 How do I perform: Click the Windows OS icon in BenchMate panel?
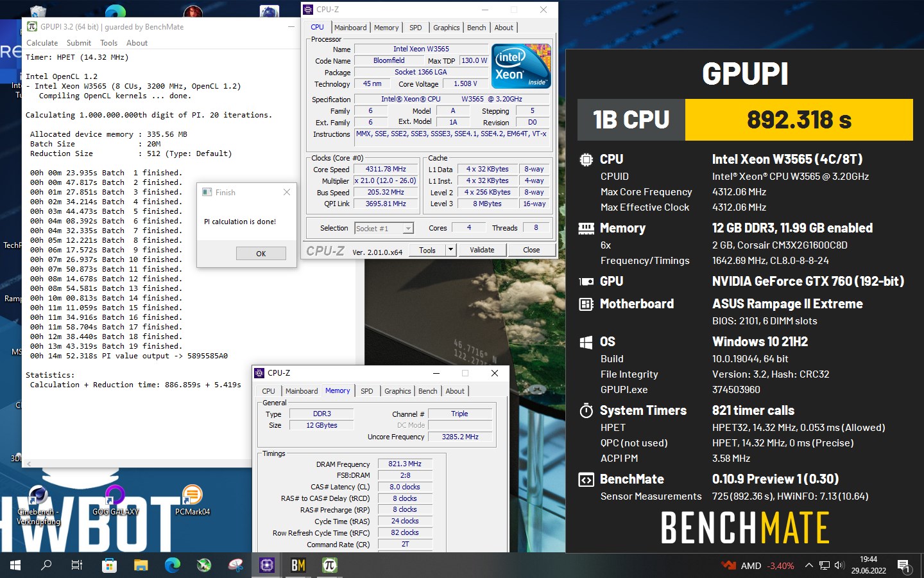586,342
